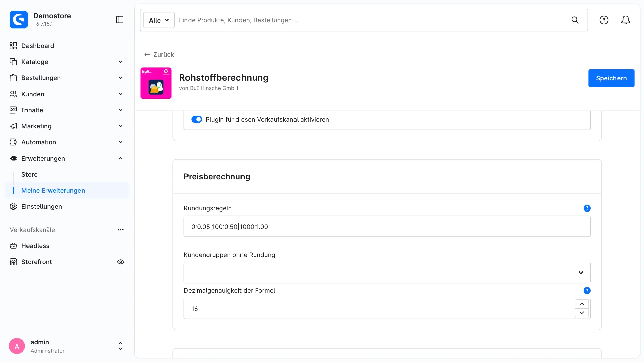The width and height of the screenshot is (644, 362).
Task: Open the Alle search filter dropdown
Action: [x=159, y=20]
